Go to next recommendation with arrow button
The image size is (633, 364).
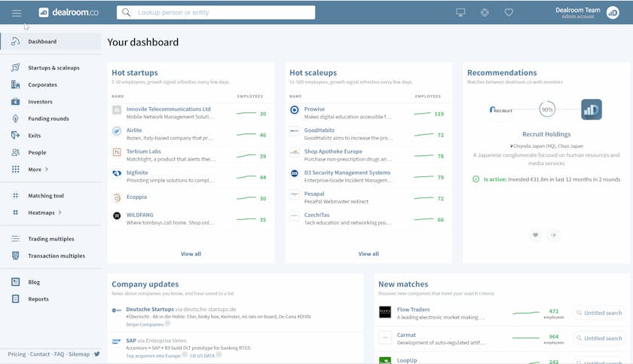[x=553, y=235]
